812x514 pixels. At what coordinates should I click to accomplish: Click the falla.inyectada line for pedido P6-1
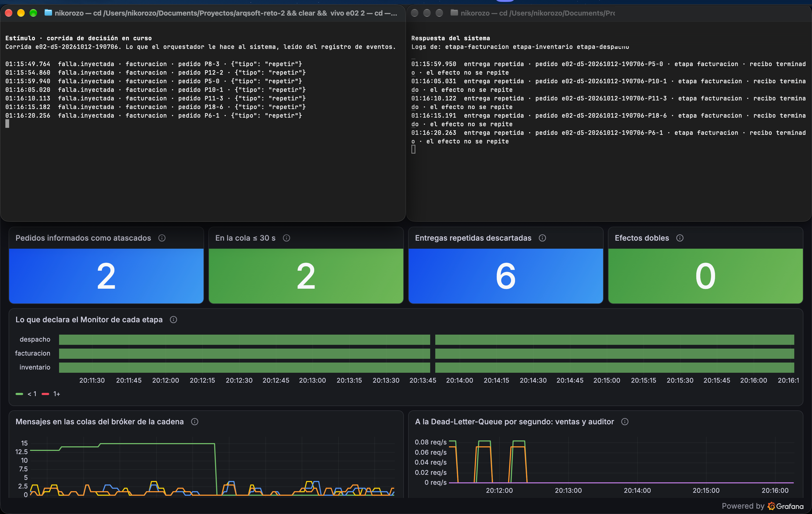[x=153, y=115]
